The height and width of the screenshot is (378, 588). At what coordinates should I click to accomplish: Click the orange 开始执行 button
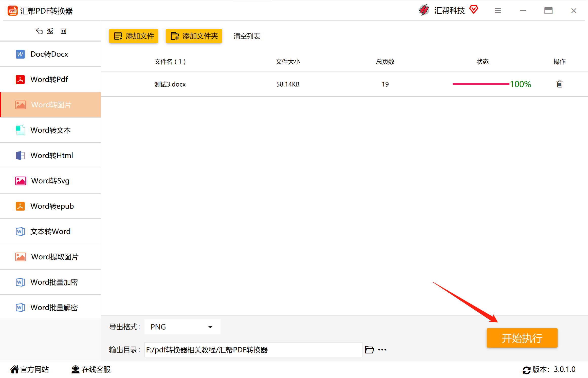click(x=522, y=338)
